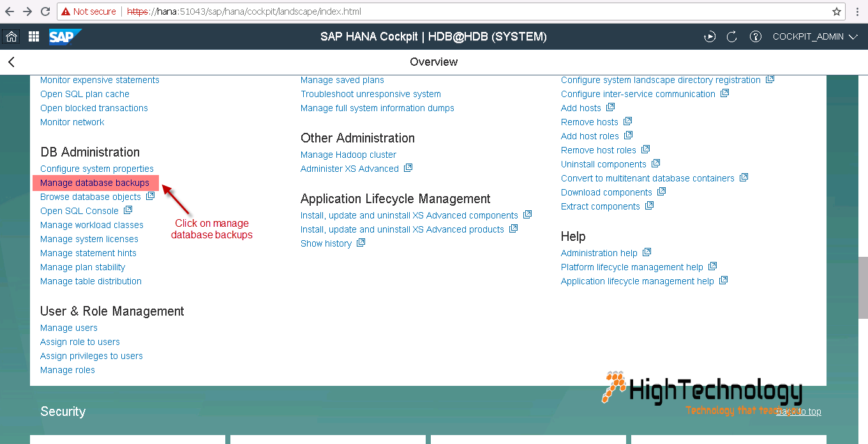
Task: Open Manage system licenses link
Action: [x=89, y=239]
